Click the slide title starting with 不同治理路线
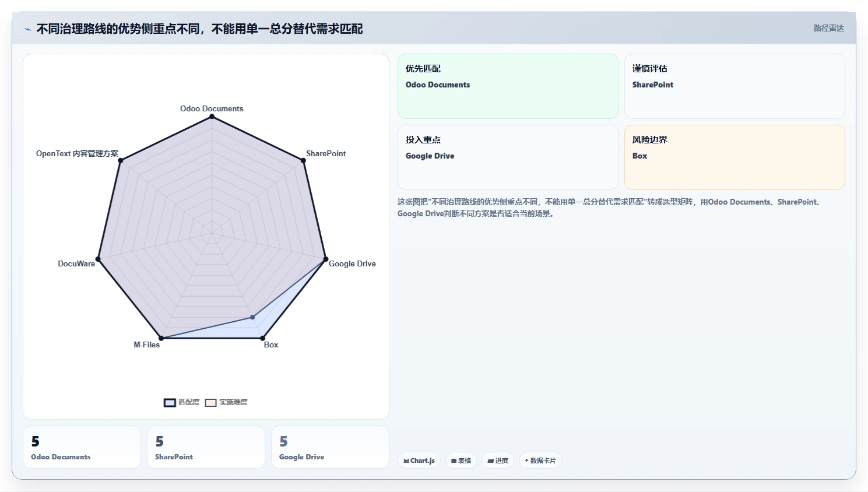This screenshot has width=868, height=492. (x=199, y=29)
